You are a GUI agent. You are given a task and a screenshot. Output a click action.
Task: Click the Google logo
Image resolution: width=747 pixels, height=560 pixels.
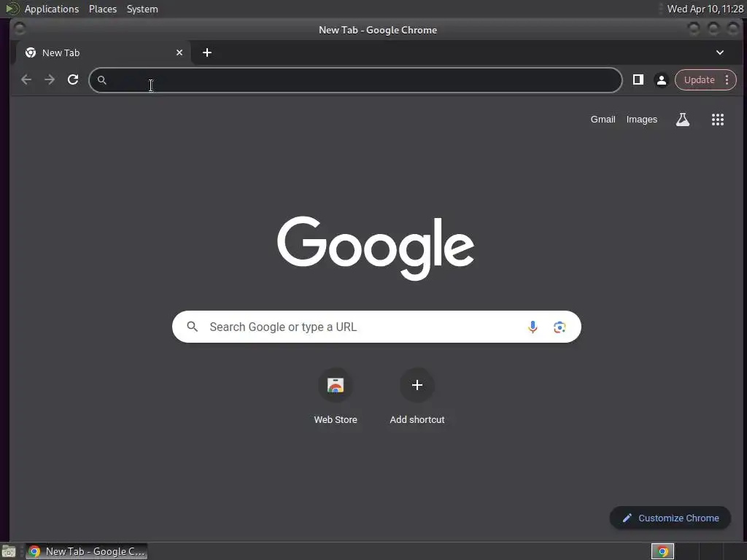pos(376,248)
